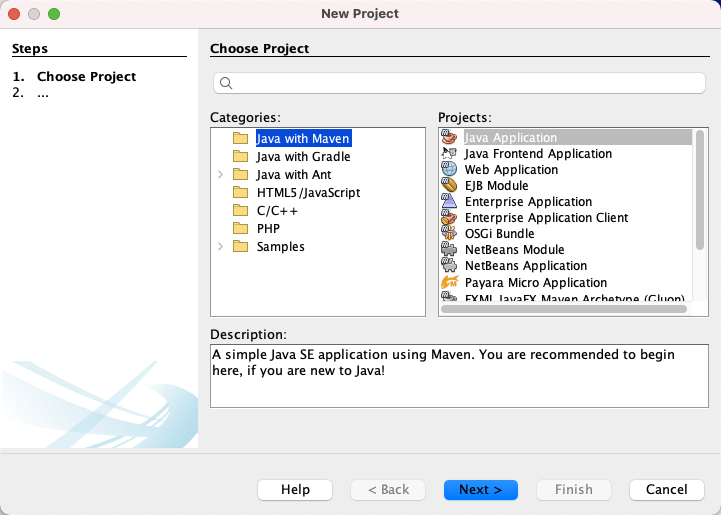Click the Help button
The image size is (721, 515).
295,490
